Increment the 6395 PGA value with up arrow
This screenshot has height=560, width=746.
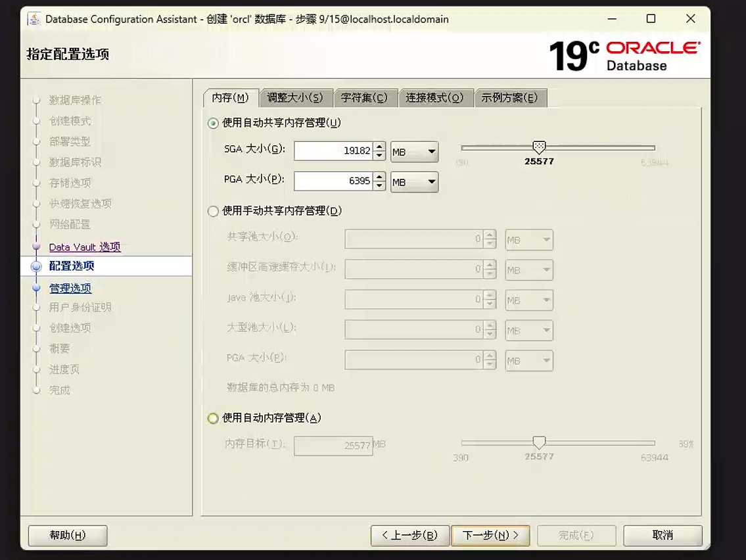(x=379, y=177)
